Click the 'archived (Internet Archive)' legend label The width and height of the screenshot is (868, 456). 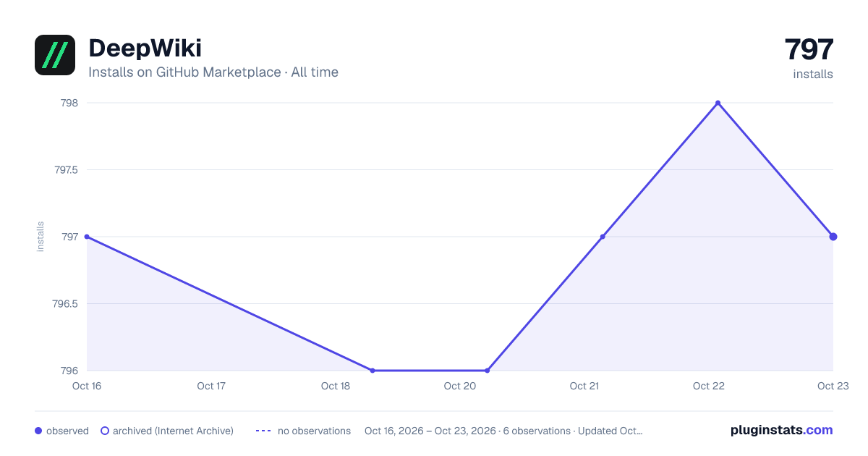[x=173, y=431]
